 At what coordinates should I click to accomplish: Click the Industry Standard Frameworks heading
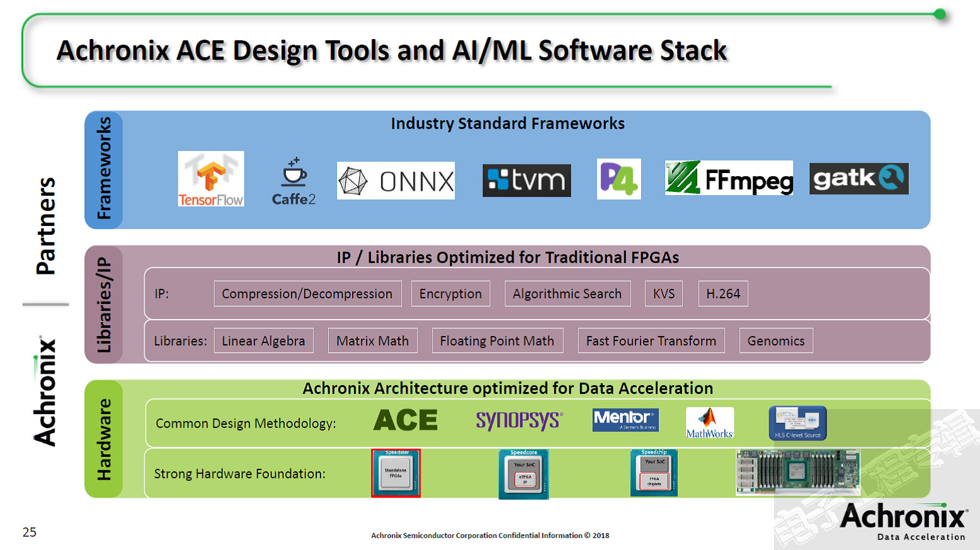(x=508, y=123)
